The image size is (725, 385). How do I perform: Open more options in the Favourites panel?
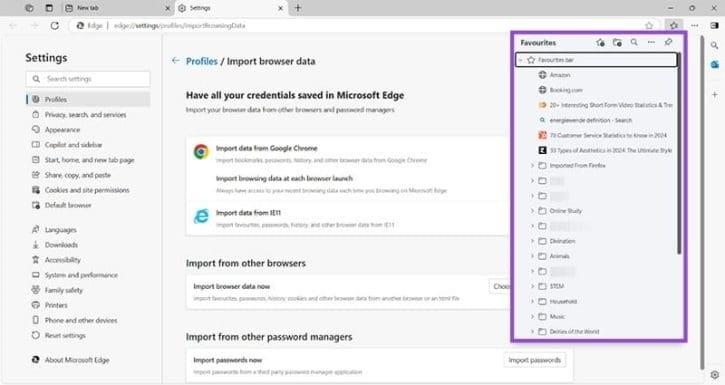651,43
